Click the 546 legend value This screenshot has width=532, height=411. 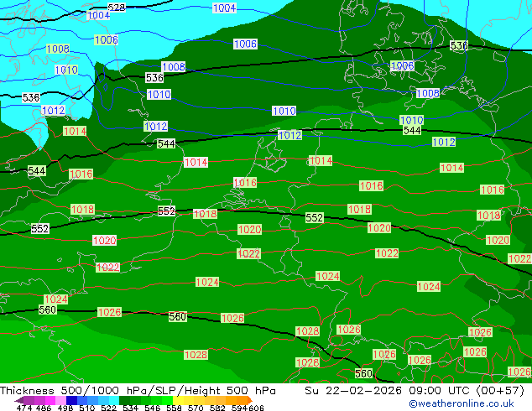(153, 408)
